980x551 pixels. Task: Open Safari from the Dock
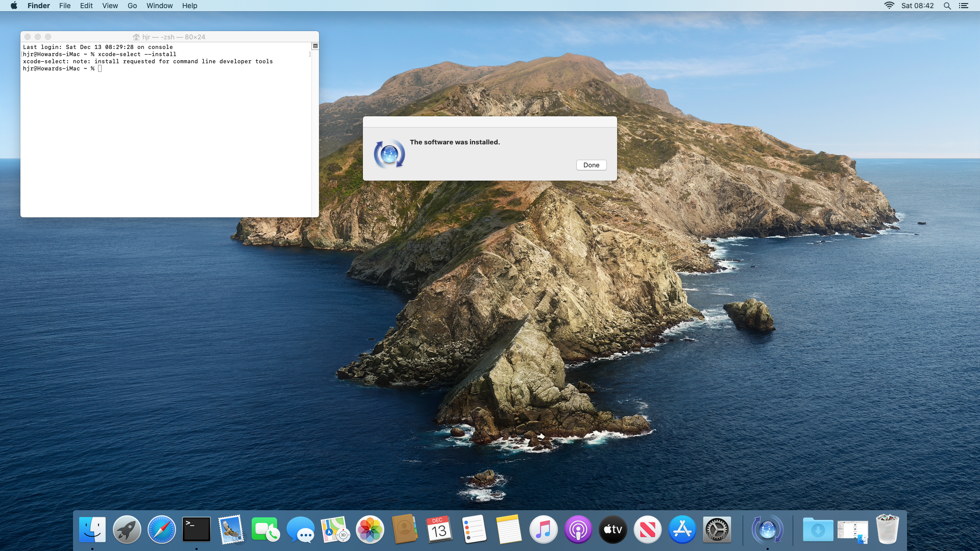tap(161, 530)
